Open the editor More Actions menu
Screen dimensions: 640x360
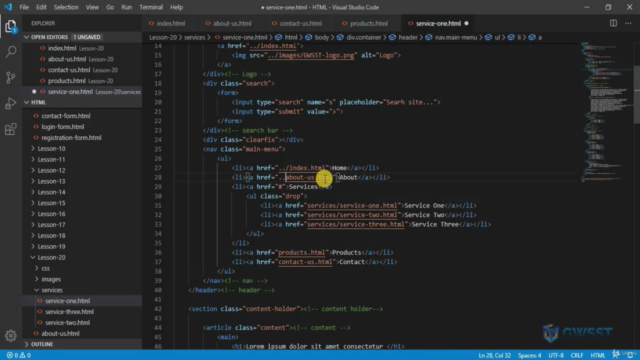click(628, 23)
